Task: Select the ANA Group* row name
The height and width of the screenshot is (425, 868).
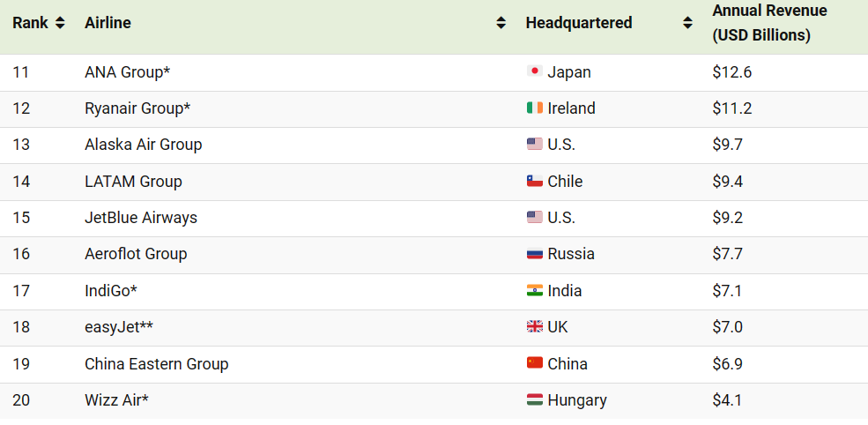Action: click(127, 72)
